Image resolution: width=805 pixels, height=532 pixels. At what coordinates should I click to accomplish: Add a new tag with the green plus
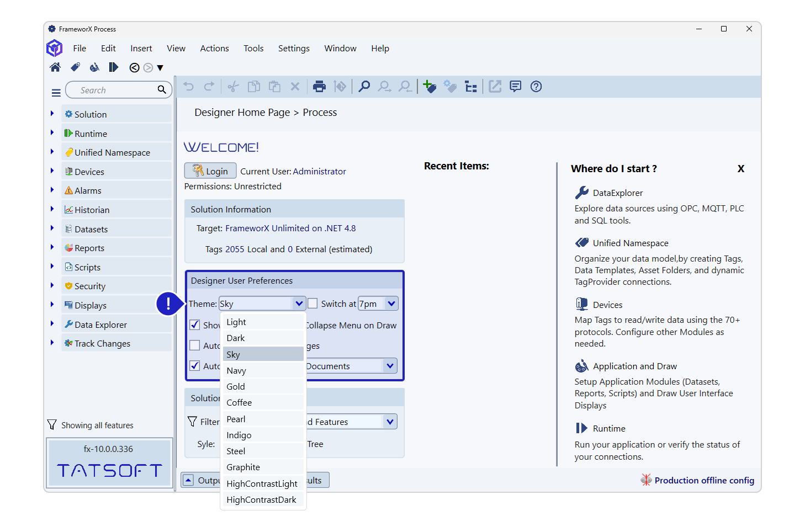point(430,87)
